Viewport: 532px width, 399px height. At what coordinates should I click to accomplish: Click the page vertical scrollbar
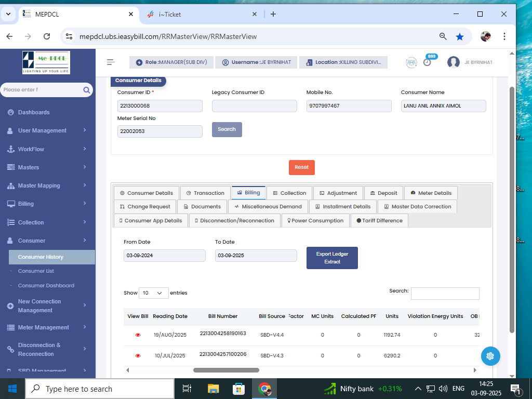pyautogui.click(x=512, y=210)
